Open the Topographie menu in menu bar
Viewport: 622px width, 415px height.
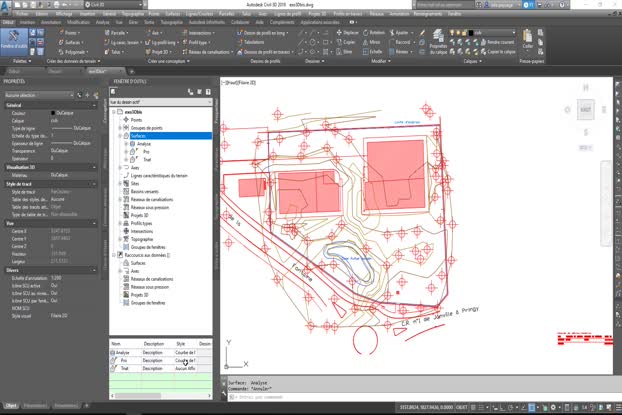(x=132, y=13)
